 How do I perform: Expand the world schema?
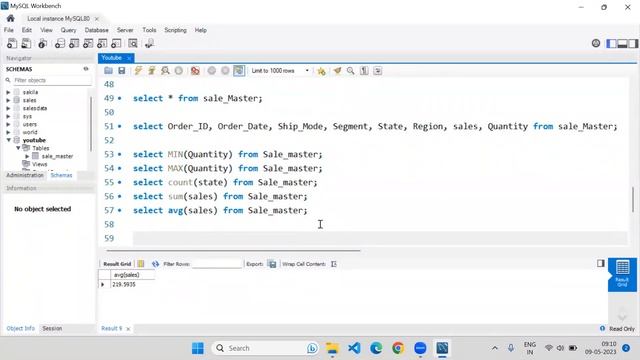(x=8, y=132)
